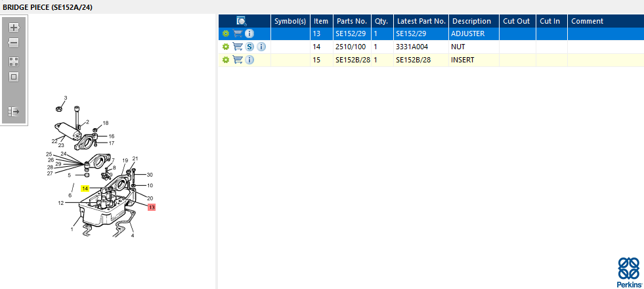The width and height of the screenshot is (644, 289).
Task: Select the row with part 2510/100
Action: click(351, 47)
